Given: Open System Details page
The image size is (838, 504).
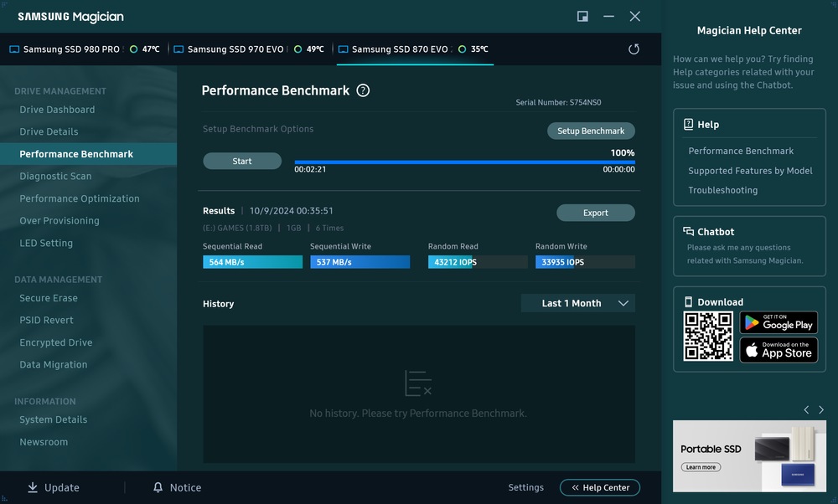Looking at the screenshot, I should (x=54, y=419).
